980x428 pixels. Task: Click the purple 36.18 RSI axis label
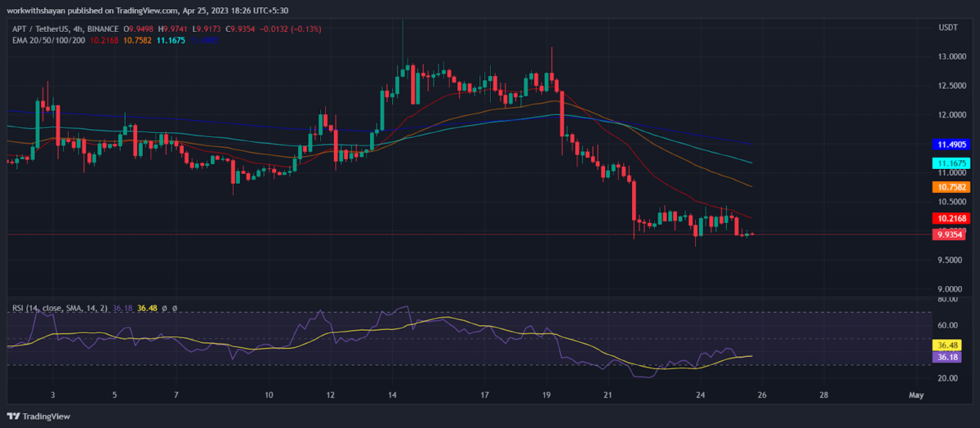pyautogui.click(x=947, y=357)
